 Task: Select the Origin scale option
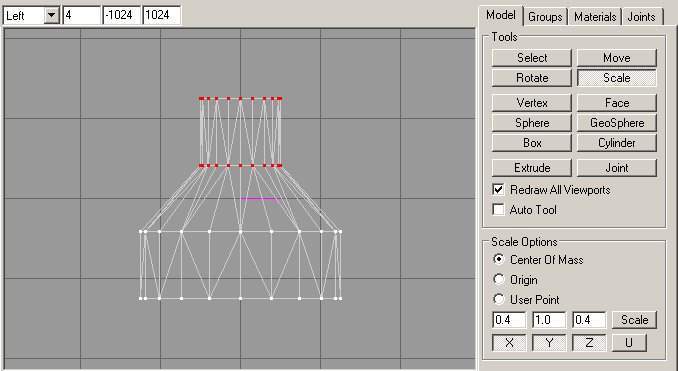click(499, 279)
